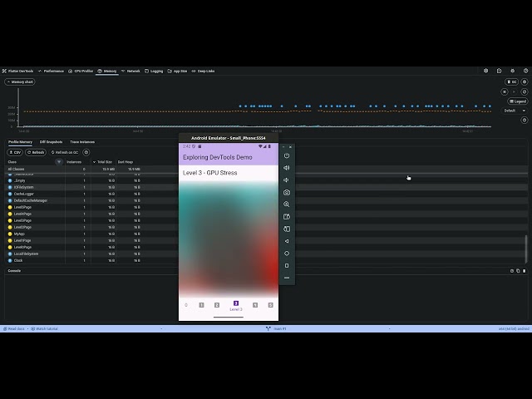Open the Performance tab in DevTools
This screenshot has width=532, height=399.
click(x=51, y=71)
